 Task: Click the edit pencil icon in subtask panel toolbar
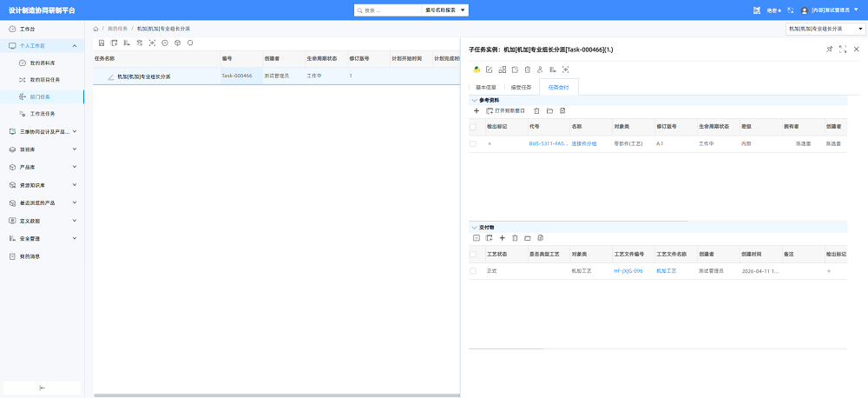tap(490, 70)
